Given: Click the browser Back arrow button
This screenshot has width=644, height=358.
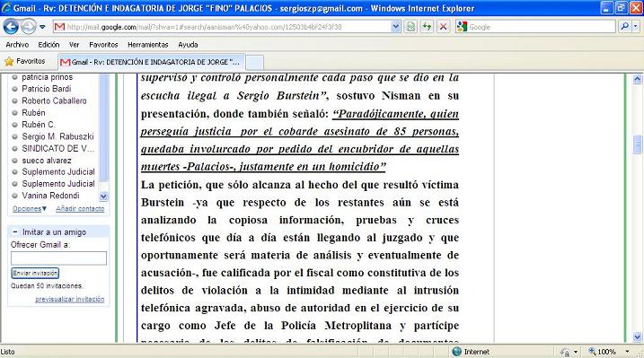Looking at the screenshot, I should pos(11,27).
